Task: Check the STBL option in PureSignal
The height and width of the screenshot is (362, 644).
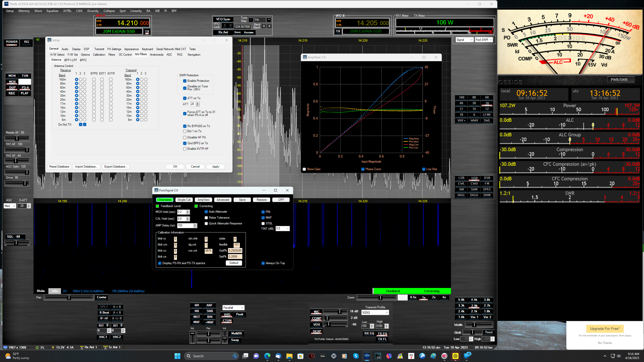Action: pos(263,224)
